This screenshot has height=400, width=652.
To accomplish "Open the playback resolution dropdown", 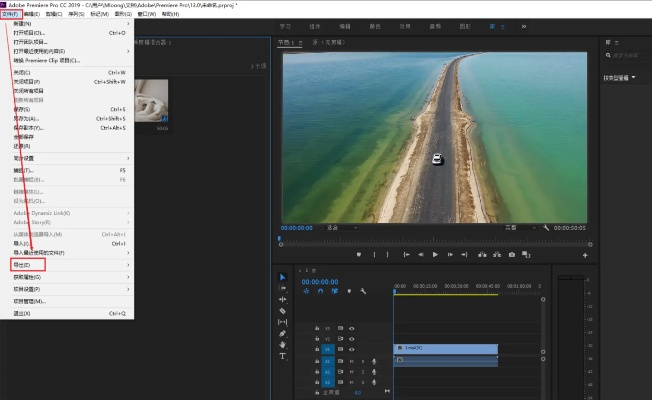I will 519,228.
